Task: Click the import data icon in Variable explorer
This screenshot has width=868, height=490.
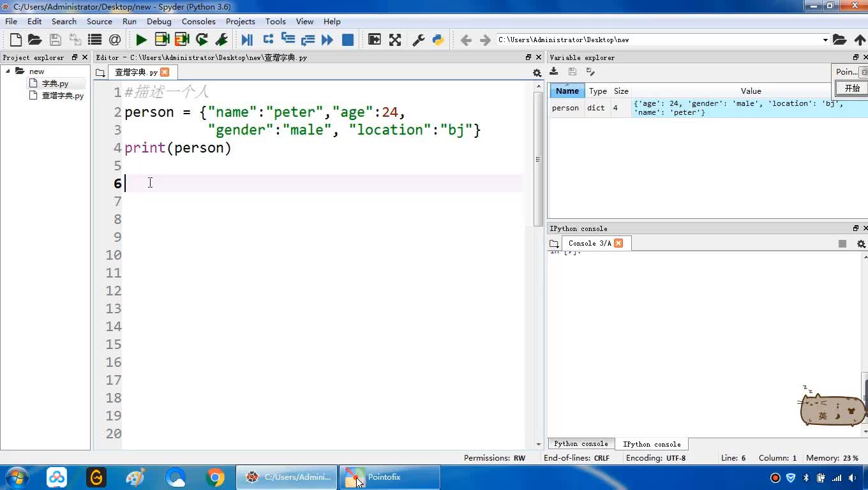Action: pyautogui.click(x=554, y=71)
